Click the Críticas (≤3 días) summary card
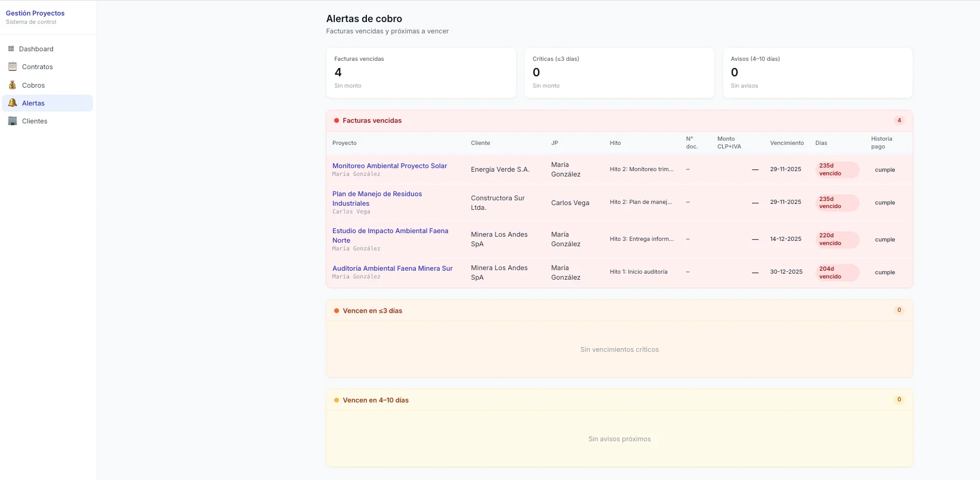 point(619,73)
